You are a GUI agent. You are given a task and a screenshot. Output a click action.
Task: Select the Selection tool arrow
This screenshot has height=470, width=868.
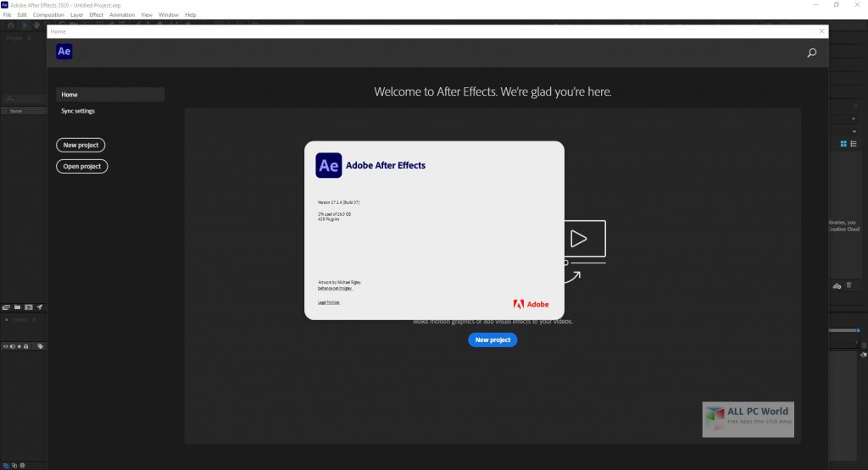(25, 25)
